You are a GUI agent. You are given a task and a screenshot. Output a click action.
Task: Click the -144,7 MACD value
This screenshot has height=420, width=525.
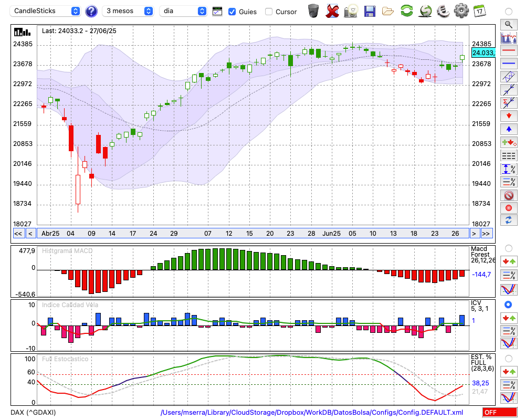(481, 274)
